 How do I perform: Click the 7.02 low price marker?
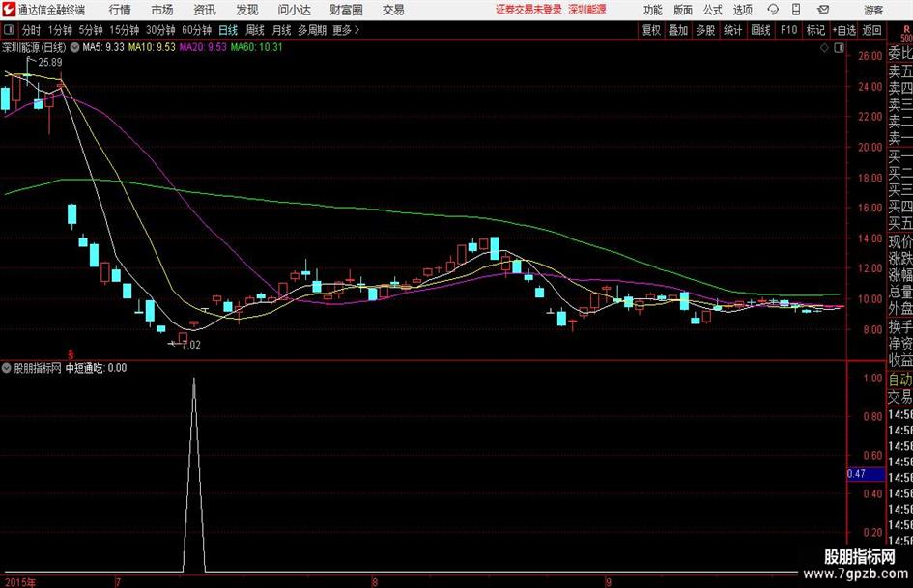tap(191, 345)
